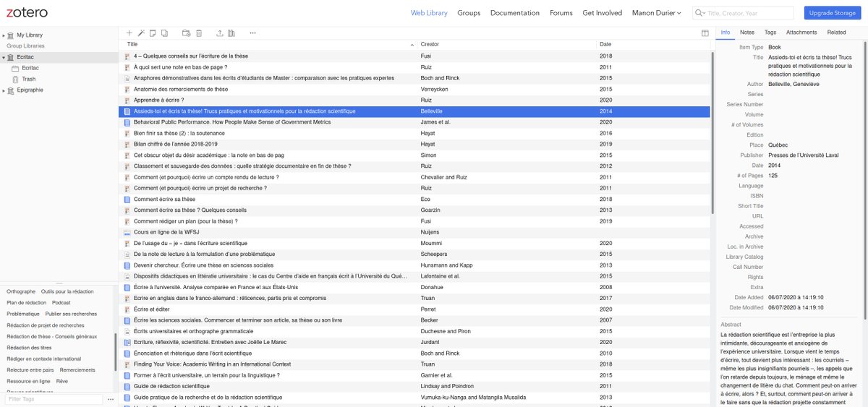Click the Move to Trash toolbar icon
The width and height of the screenshot is (868, 407).
click(x=199, y=33)
